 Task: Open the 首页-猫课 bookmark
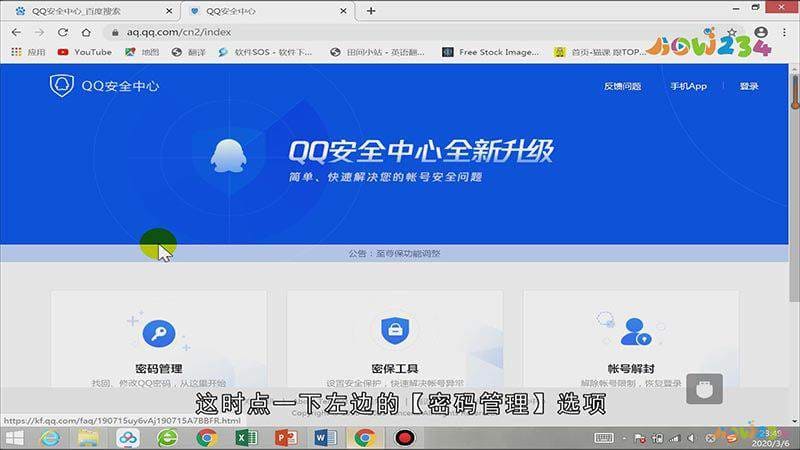click(601, 52)
